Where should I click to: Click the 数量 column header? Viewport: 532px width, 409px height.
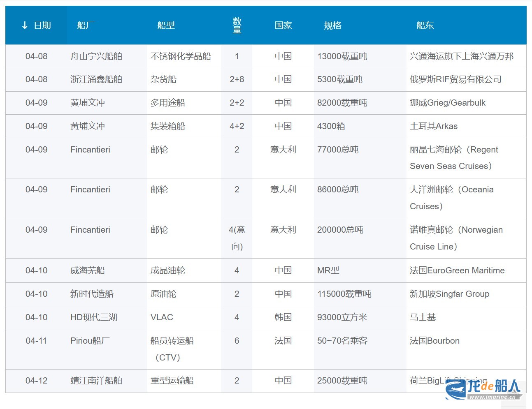click(x=237, y=25)
